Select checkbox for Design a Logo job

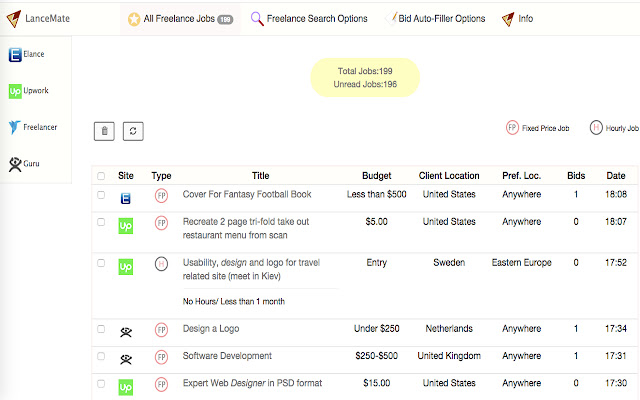pyautogui.click(x=101, y=328)
